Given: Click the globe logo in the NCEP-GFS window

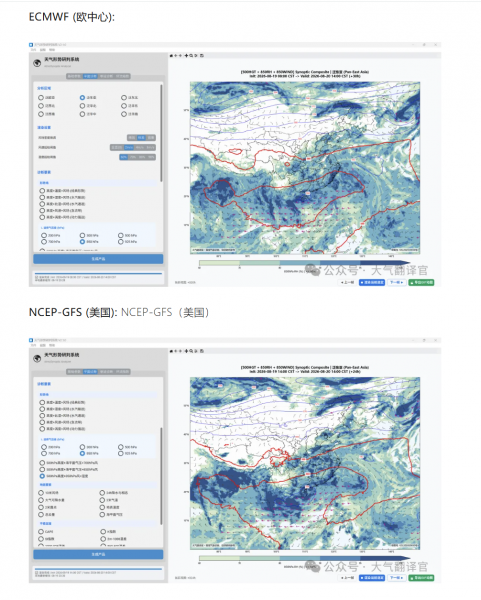Looking at the screenshot, I should coord(37,359).
